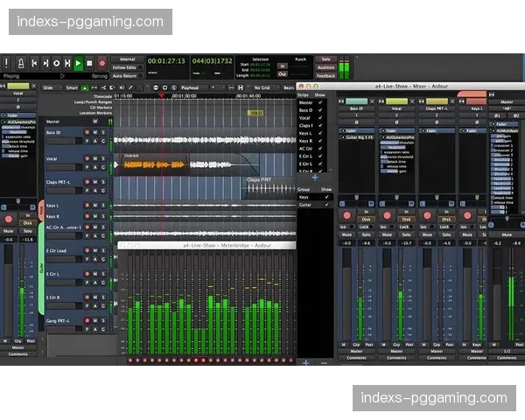Arm the red global Record button
Screen dimensions: 525x420
tap(102, 63)
